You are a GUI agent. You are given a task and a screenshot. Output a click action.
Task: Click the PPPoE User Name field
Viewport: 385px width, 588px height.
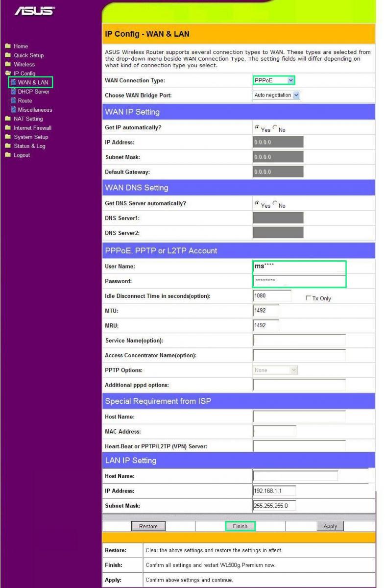(299, 267)
